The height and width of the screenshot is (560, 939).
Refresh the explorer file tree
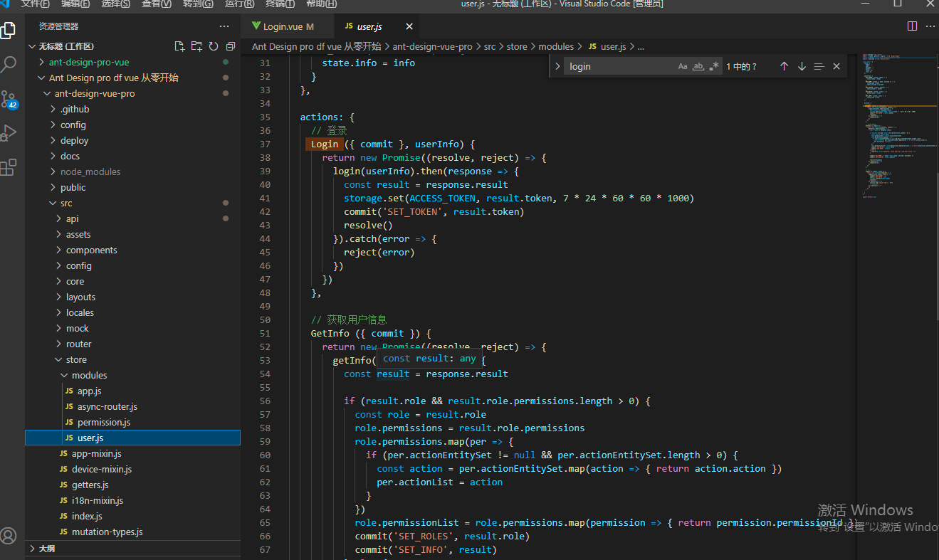(214, 46)
